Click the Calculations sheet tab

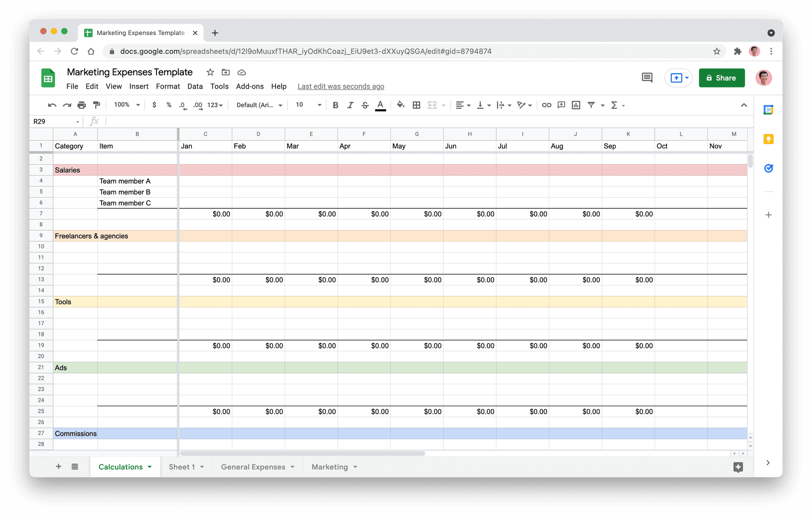(121, 467)
